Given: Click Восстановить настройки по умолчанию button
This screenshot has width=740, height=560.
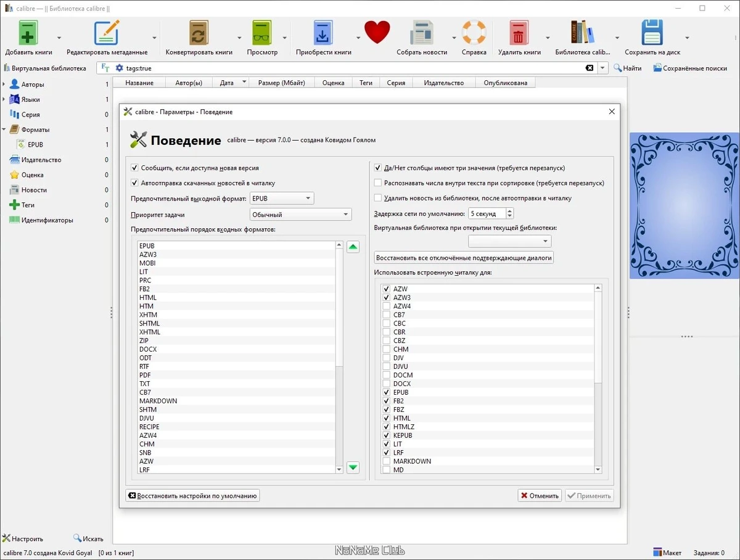Looking at the screenshot, I should coord(192,495).
